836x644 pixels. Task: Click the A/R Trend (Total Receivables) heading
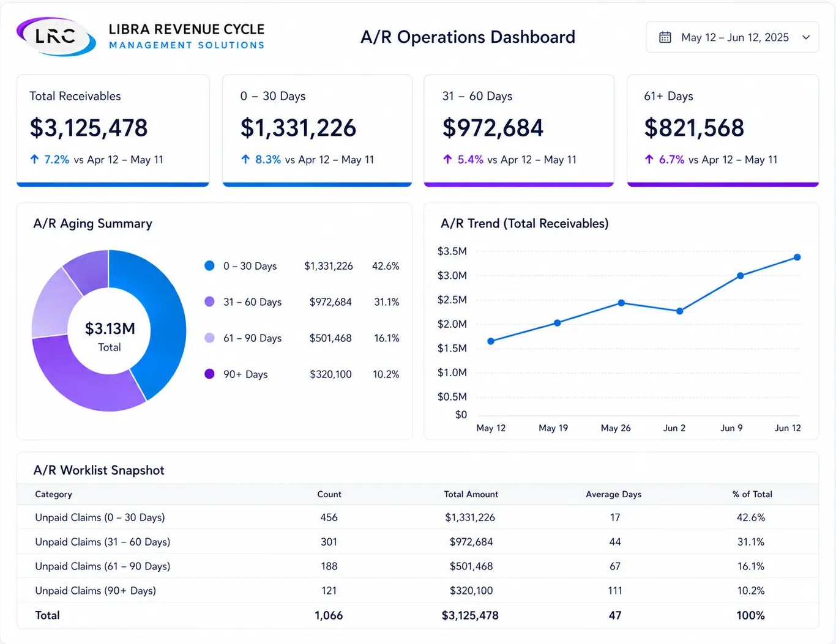524,224
